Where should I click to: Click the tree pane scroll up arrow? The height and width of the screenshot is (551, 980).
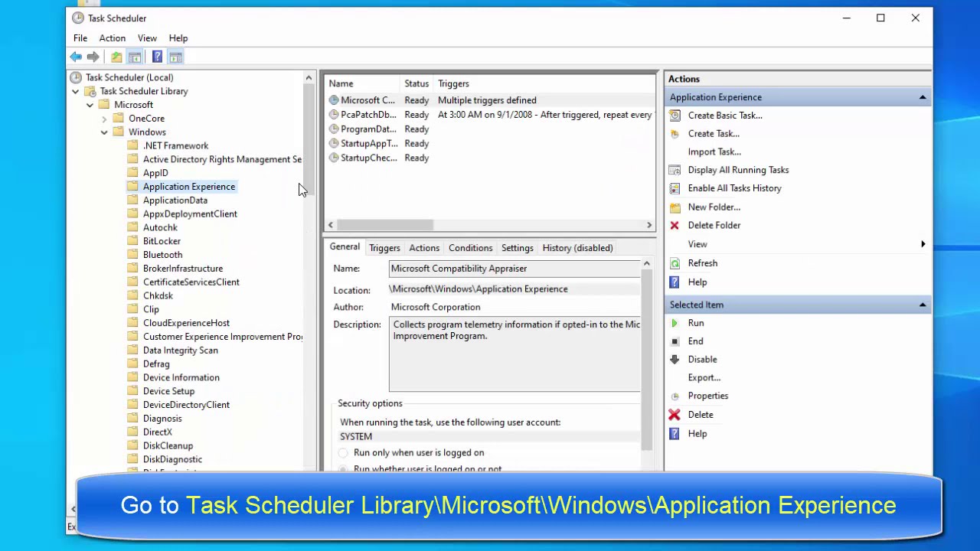[x=309, y=78]
